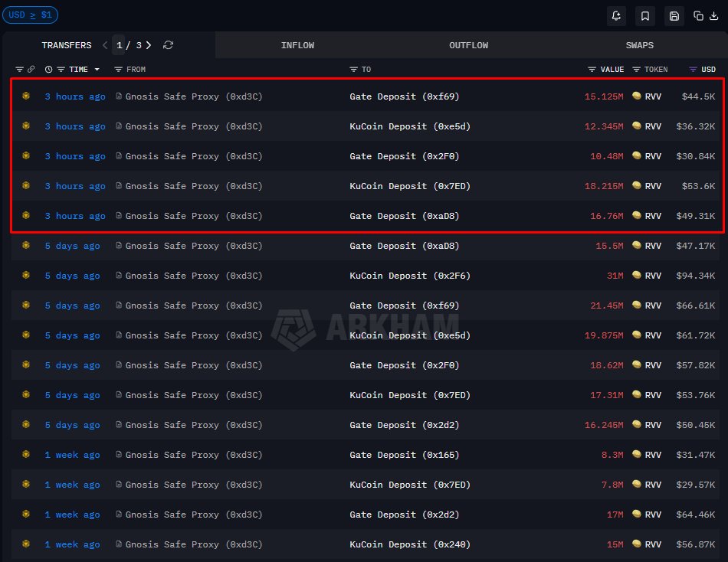728x562 pixels.
Task: Open Gate Deposit (0xaD8) in 16.76M row
Action: pos(405,216)
